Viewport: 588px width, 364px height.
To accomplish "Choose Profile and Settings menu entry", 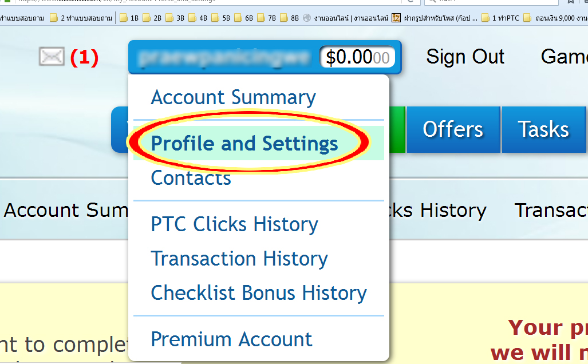I will 244,144.
